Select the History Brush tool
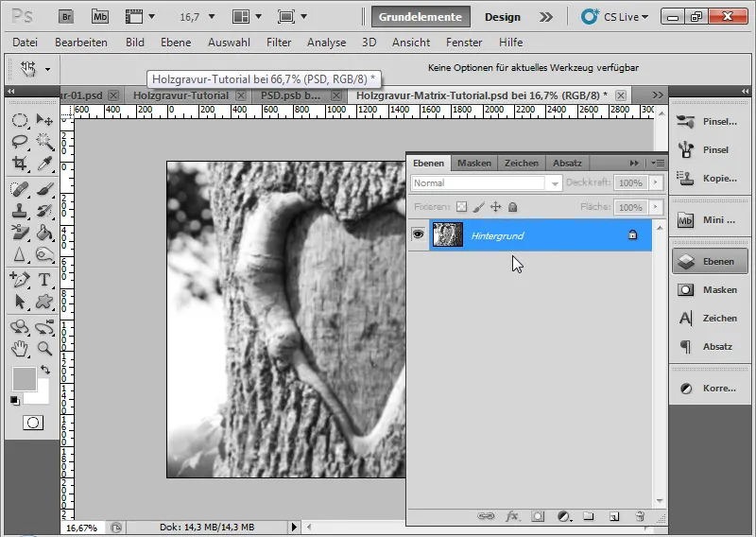 [44, 211]
